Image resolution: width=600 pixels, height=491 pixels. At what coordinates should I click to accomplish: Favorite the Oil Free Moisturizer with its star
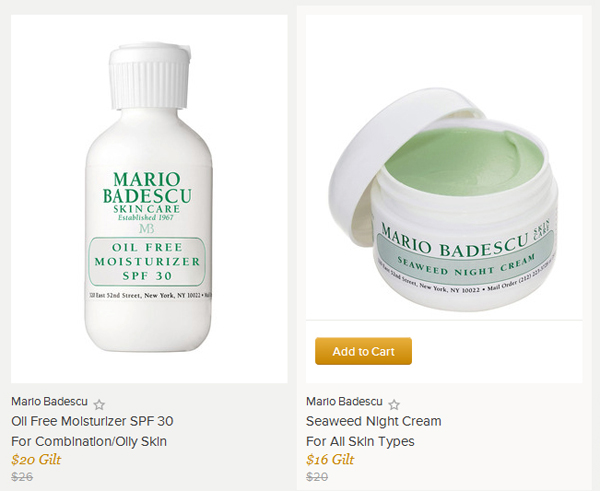[99, 404]
